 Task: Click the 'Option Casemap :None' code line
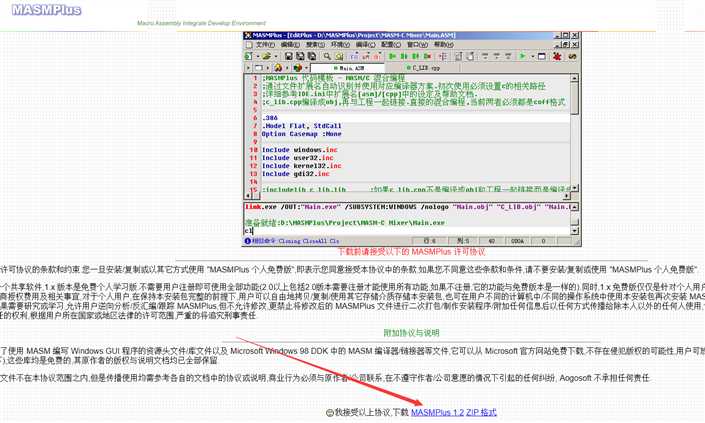point(302,134)
